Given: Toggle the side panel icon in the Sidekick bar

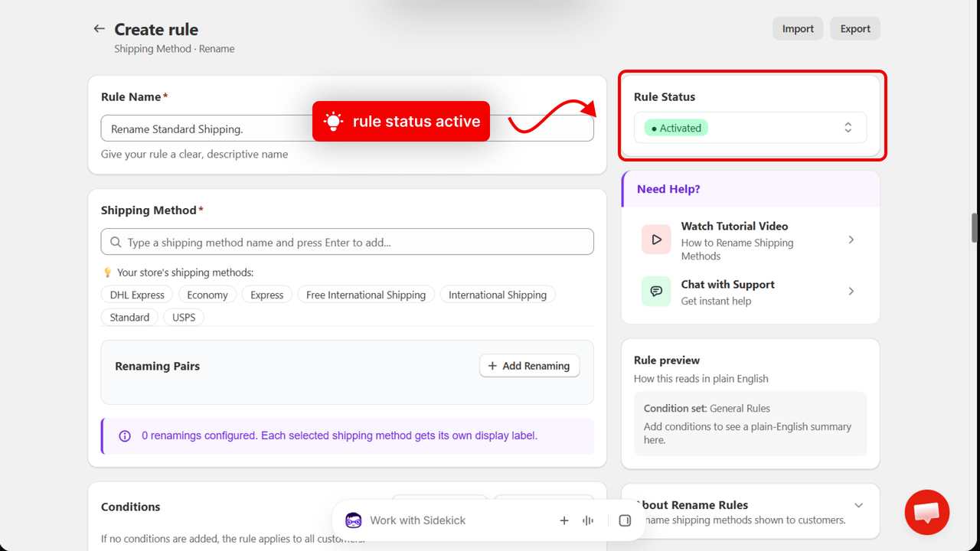Looking at the screenshot, I should 625,520.
